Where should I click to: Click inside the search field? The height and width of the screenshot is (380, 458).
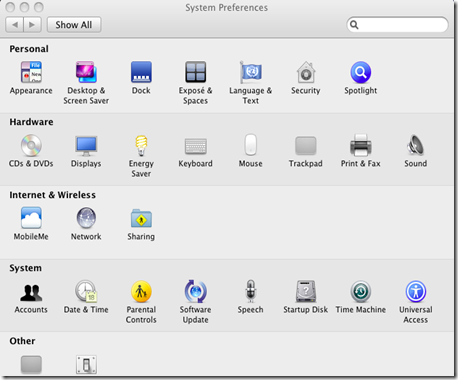pos(397,25)
